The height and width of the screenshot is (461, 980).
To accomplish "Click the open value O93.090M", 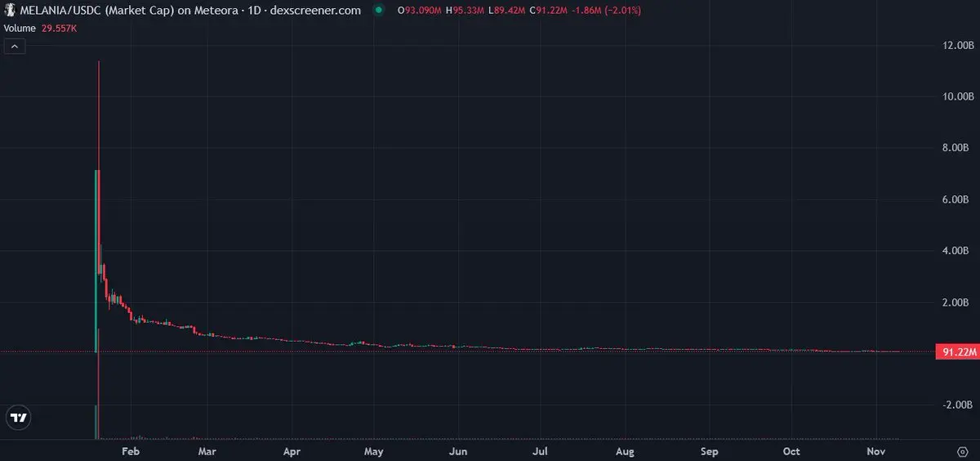I will pyautogui.click(x=417, y=11).
